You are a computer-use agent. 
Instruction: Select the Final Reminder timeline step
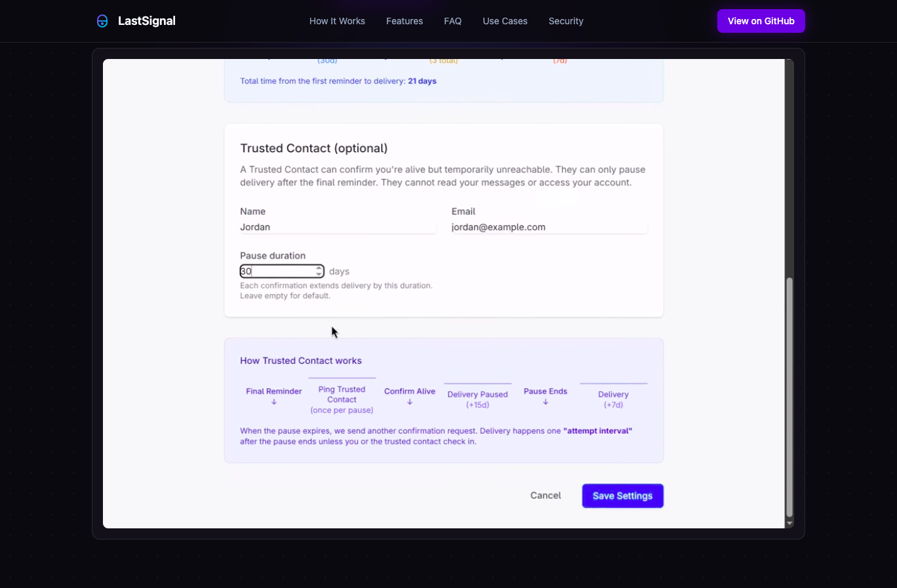pos(274,396)
